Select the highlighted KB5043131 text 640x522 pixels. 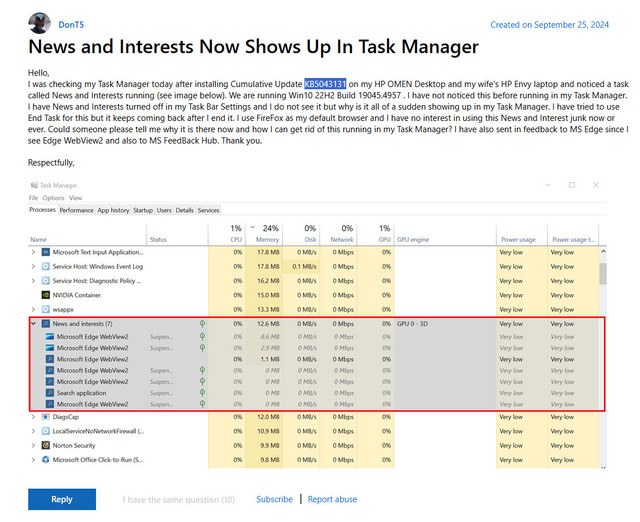325,84
